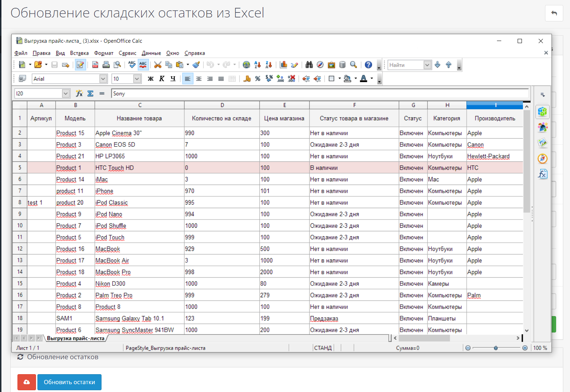
Task: Click Zoom In plus button
Action: 525,348
